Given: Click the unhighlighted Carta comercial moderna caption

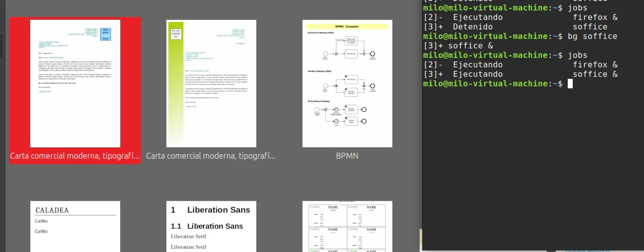Looking at the screenshot, I should (x=211, y=156).
